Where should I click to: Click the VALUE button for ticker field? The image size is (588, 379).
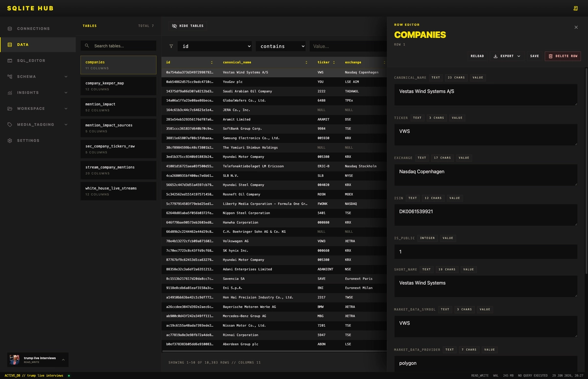pos(457,118)
